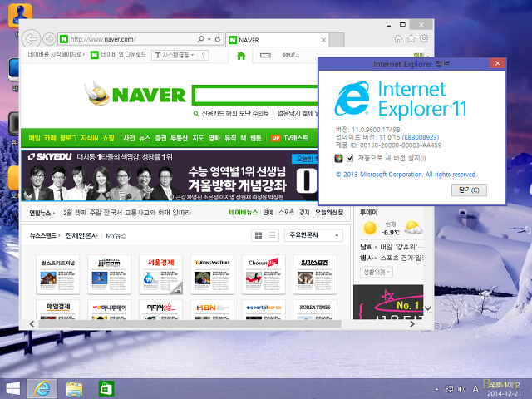Switch news stand to list view
532x399 pixels.
[272, 235]
